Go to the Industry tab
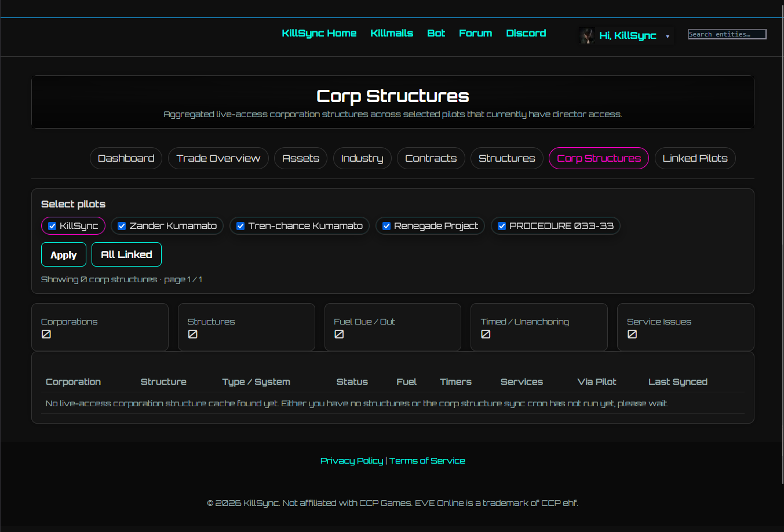784x532 pixels. click(x=362, y=158)
